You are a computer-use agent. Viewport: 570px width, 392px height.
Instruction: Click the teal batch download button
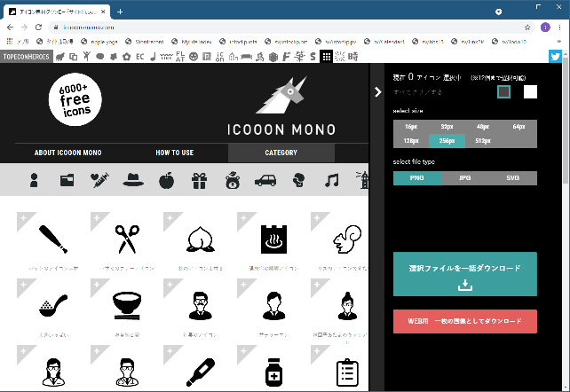tap(465, 274)
